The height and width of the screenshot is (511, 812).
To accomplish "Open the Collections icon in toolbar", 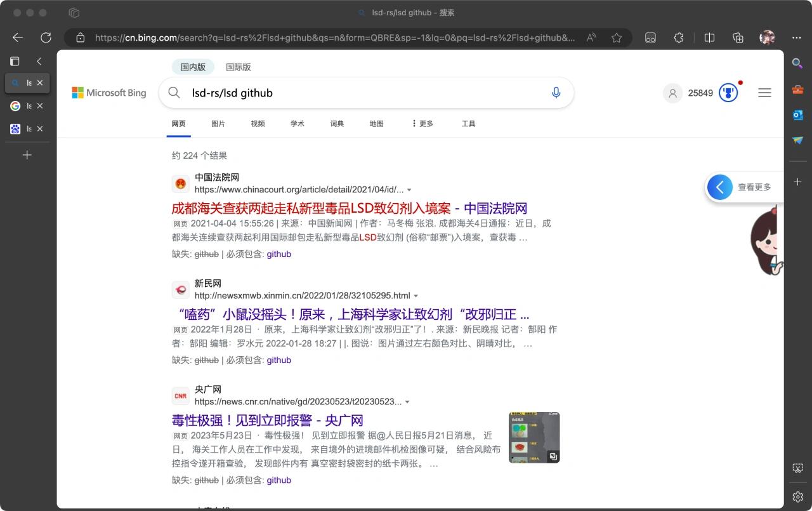I will (x=738, y=37).
